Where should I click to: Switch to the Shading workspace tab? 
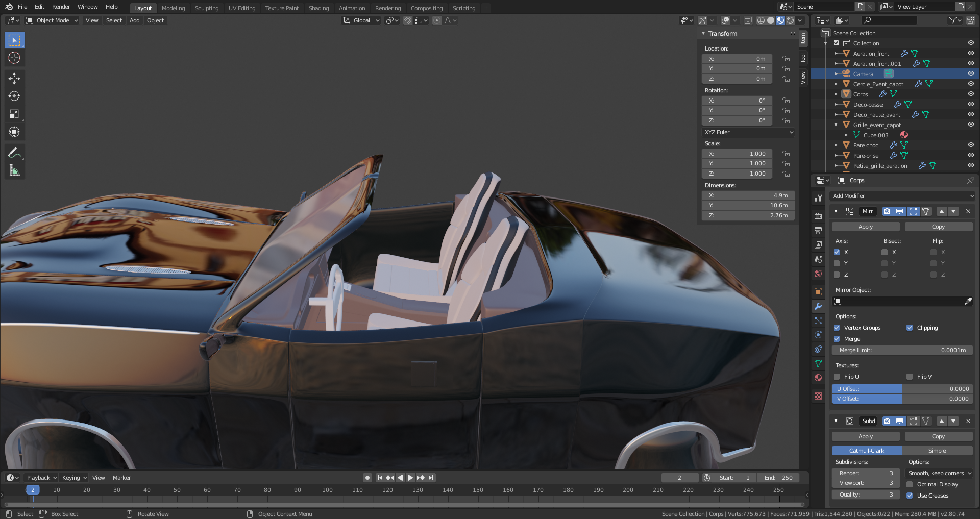[318, 8]
